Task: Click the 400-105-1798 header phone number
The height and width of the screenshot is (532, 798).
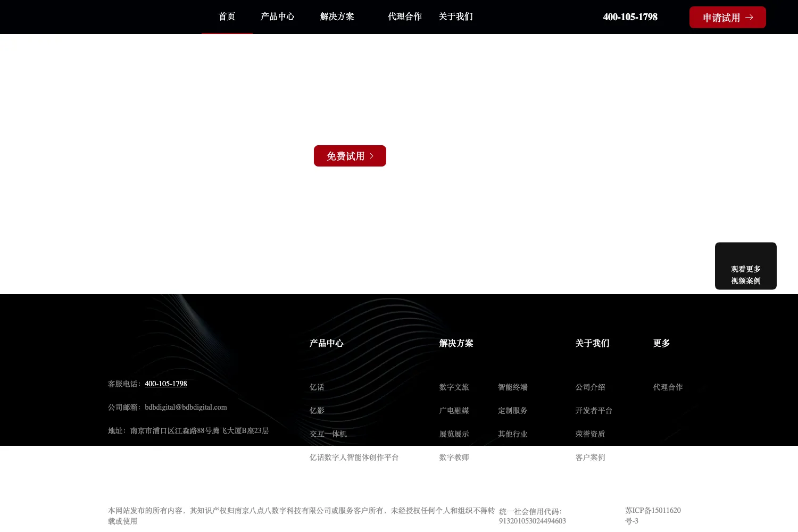Action: pos(630,17)
